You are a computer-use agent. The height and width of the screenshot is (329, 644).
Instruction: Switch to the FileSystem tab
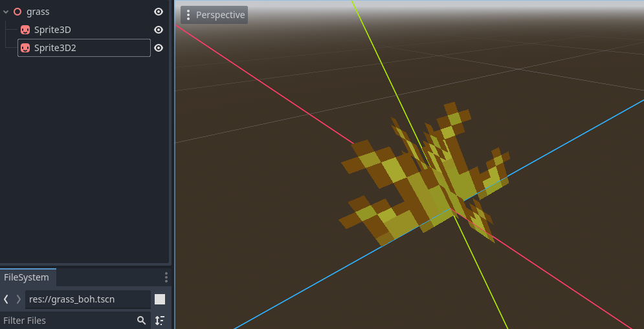[27, 277]
